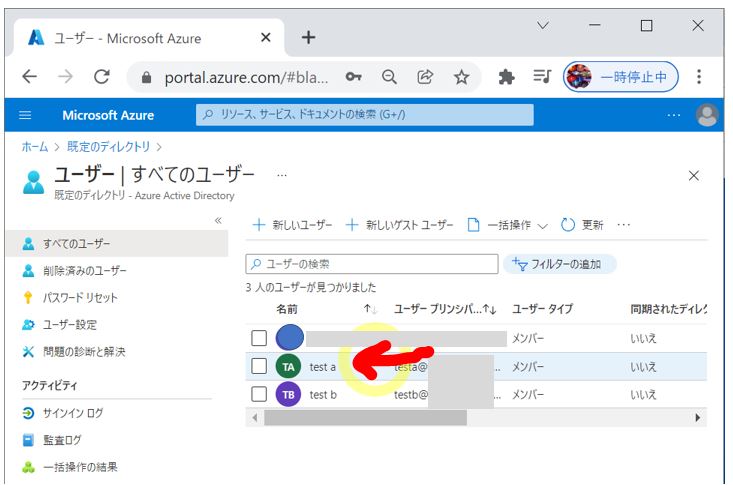Open ユーザー設定 in the sidebar
The height and width of the screenshot is (485, 733).
[70, 325]
